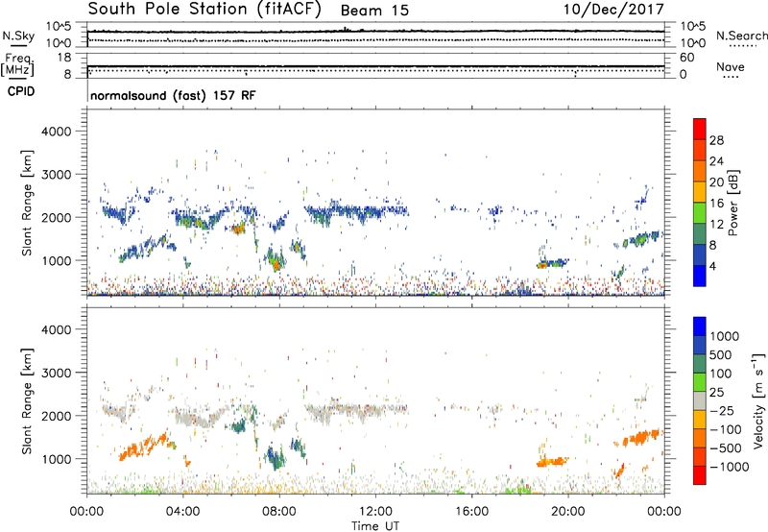
Task: Click the '3000' tick of the power panel
Action: (56, 175)
